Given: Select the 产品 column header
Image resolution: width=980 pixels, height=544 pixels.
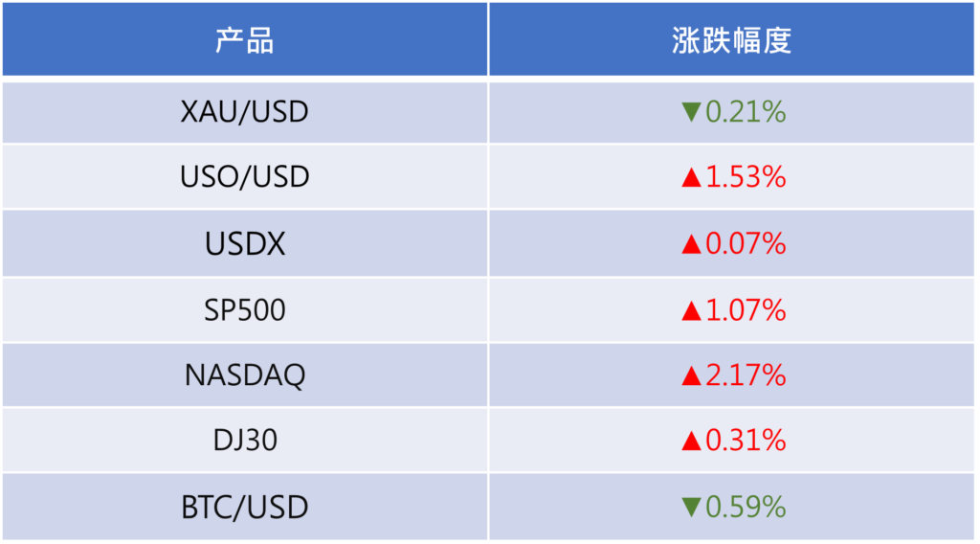Looking at the screenshot, I should pyautogui.click(x=245, y=41).
